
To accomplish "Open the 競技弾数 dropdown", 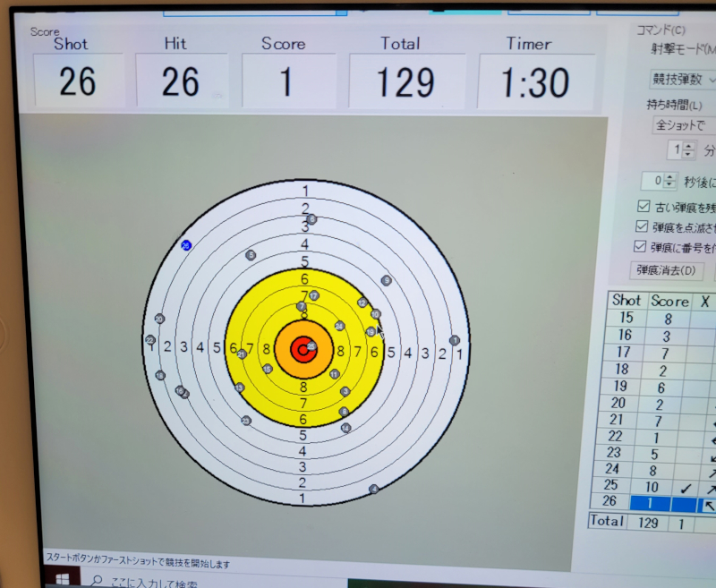I will click(x=682, y=80).
